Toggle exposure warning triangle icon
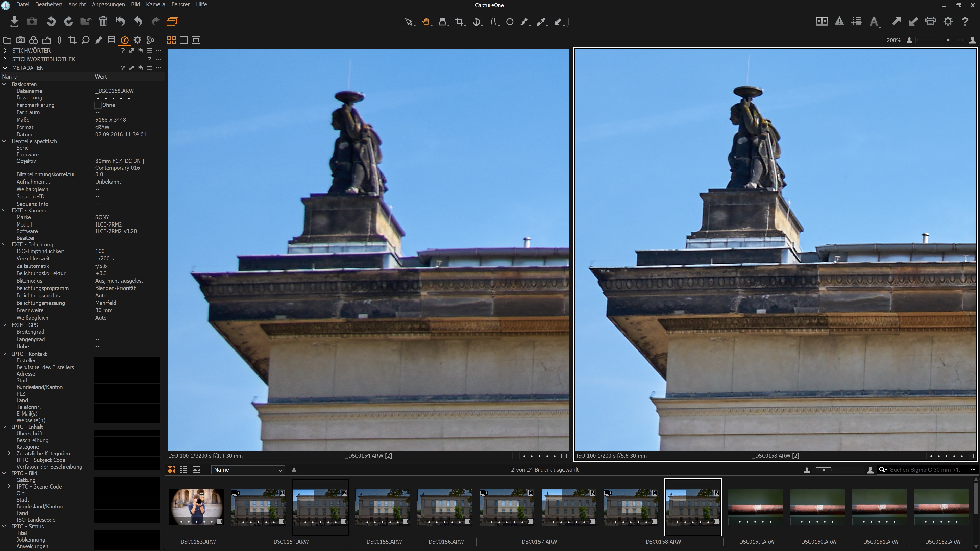 (839, 21)
